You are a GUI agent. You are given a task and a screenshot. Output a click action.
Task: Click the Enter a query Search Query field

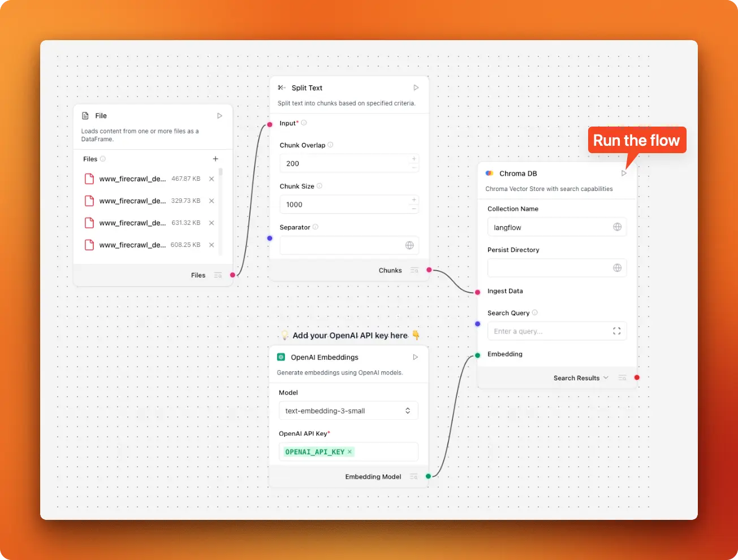pyautogui.click(x=543, y=331)
